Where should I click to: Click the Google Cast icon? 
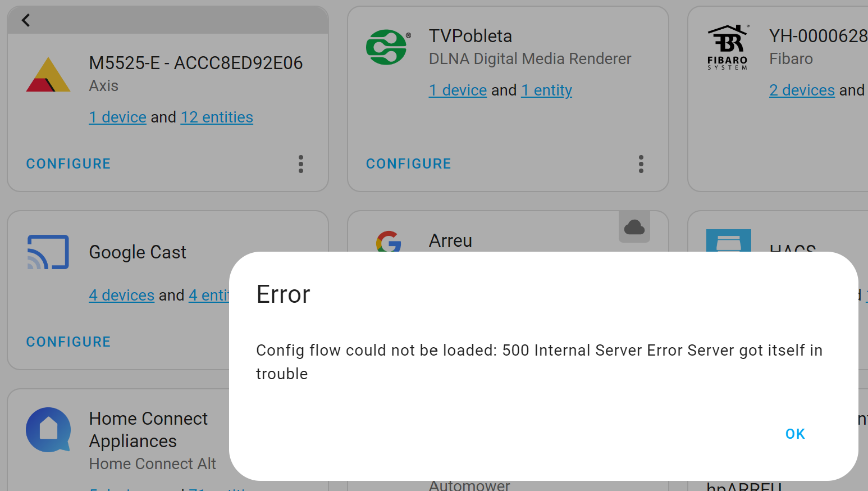pos(48,252)
